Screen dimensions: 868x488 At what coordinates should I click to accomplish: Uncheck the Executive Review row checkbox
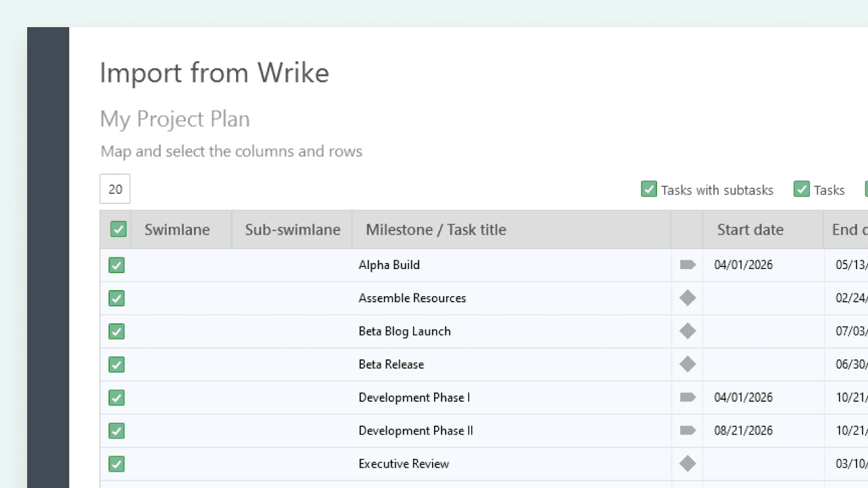point(117,464)
